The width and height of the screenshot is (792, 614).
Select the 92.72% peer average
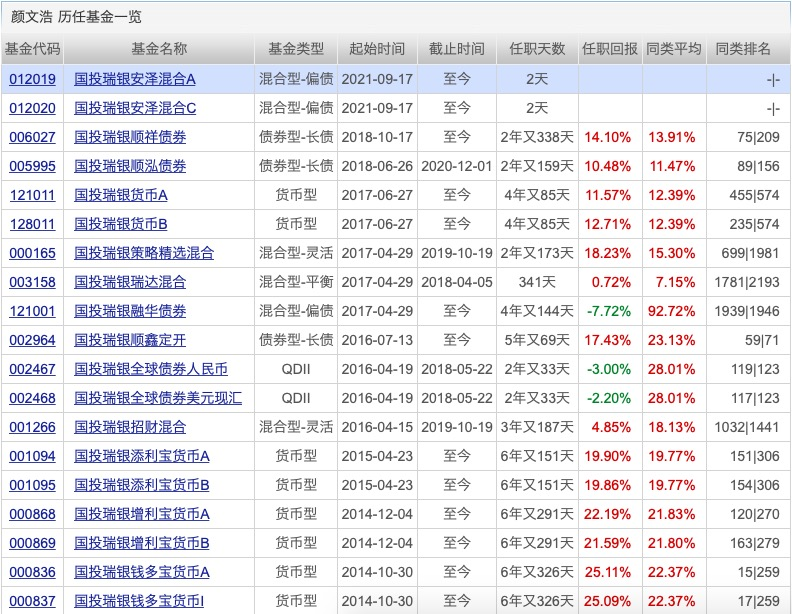(671, 311)
